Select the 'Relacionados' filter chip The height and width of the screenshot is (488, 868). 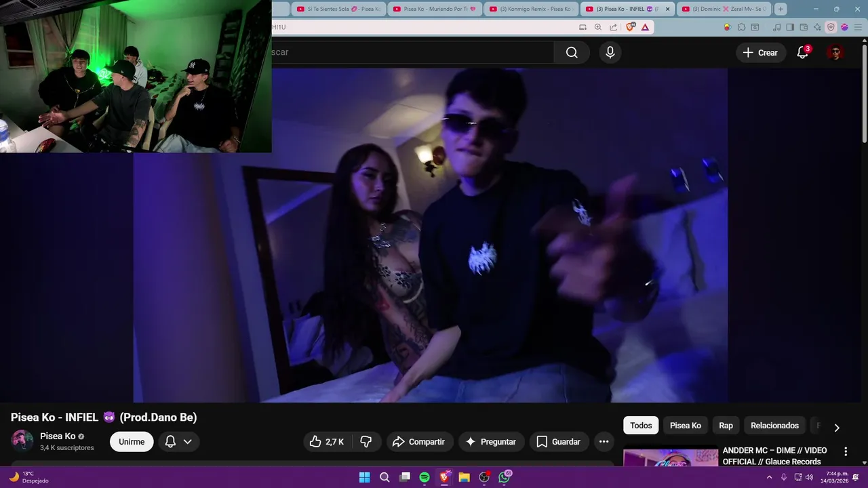[774, 426]
